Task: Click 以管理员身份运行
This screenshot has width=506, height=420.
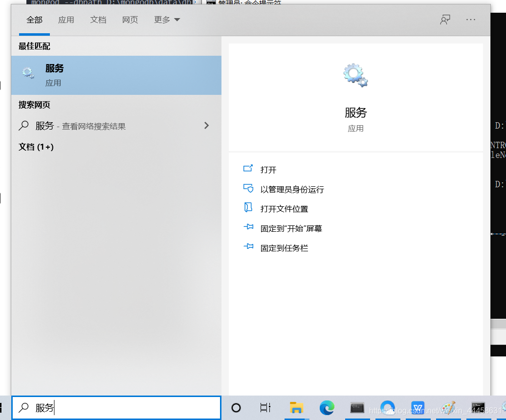Action: [292, 190]
